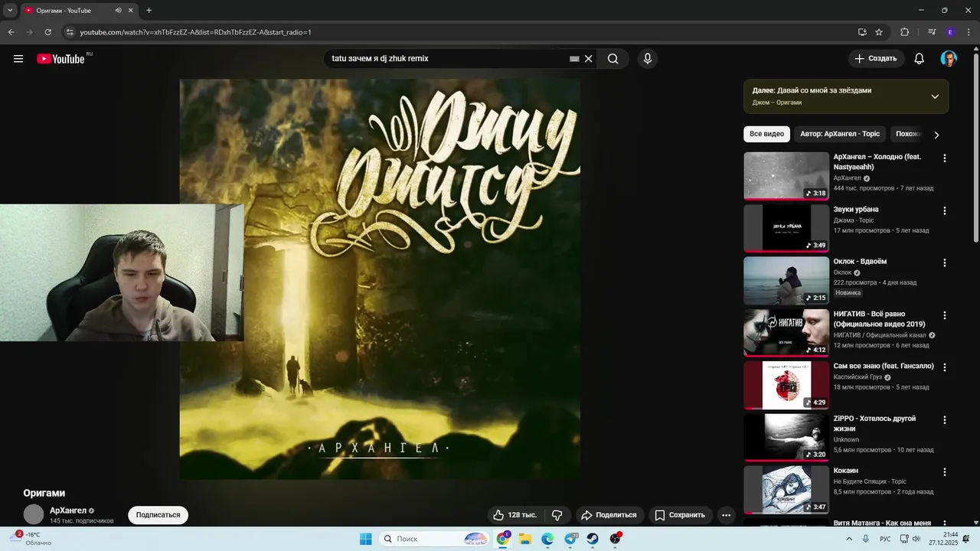Go to YouTube home via logo

pos(60,59)
